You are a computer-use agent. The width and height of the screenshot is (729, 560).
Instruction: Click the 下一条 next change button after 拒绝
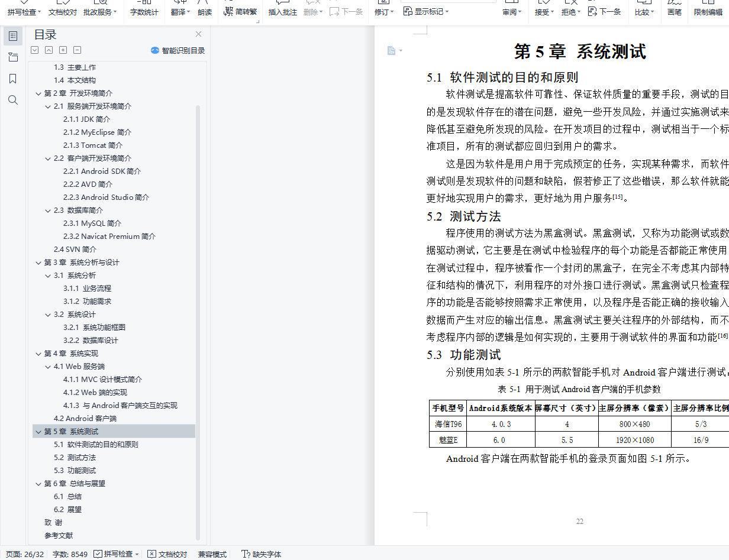[605, 12]
